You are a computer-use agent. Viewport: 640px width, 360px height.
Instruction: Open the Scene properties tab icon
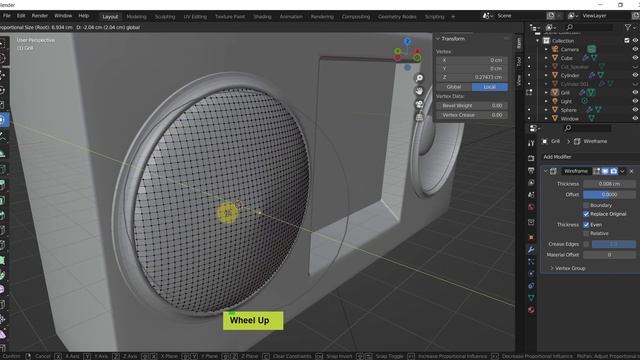coord(531,195)
